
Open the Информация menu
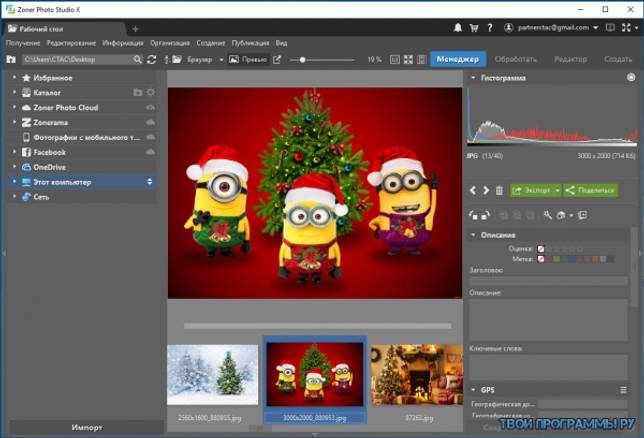point(123,43)
